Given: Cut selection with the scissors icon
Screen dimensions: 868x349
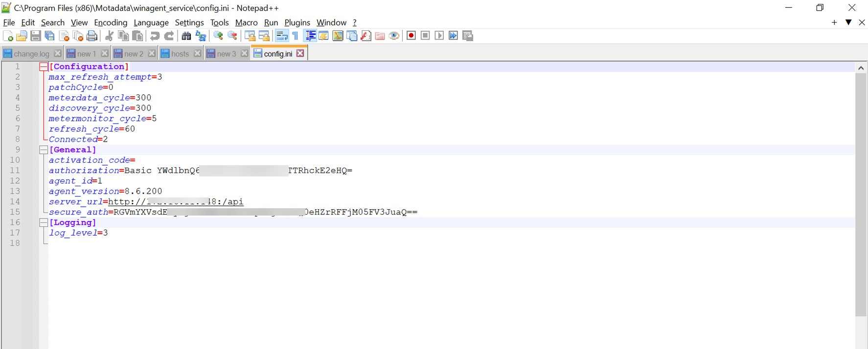Looking at the screenshot, I should click(109, 36).
